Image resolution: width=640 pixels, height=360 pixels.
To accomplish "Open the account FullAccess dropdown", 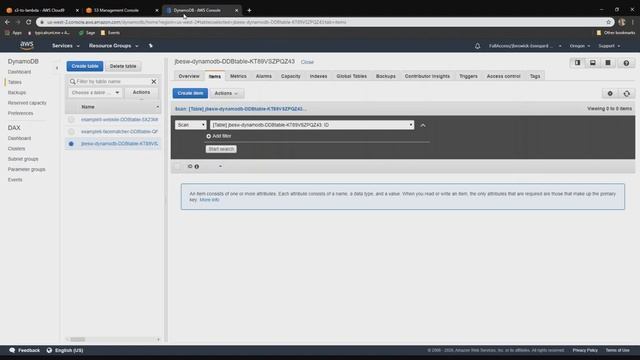I will click(x=525, y=46).
